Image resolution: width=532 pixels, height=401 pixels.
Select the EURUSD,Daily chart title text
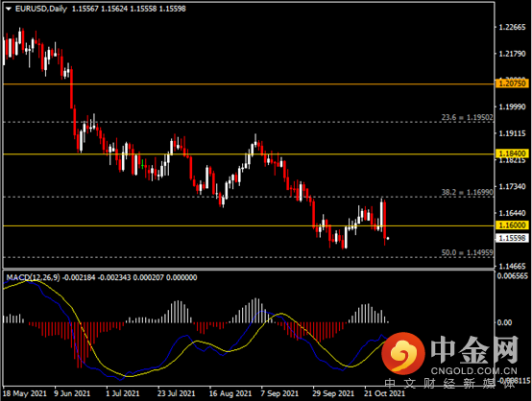pos(41,9)
